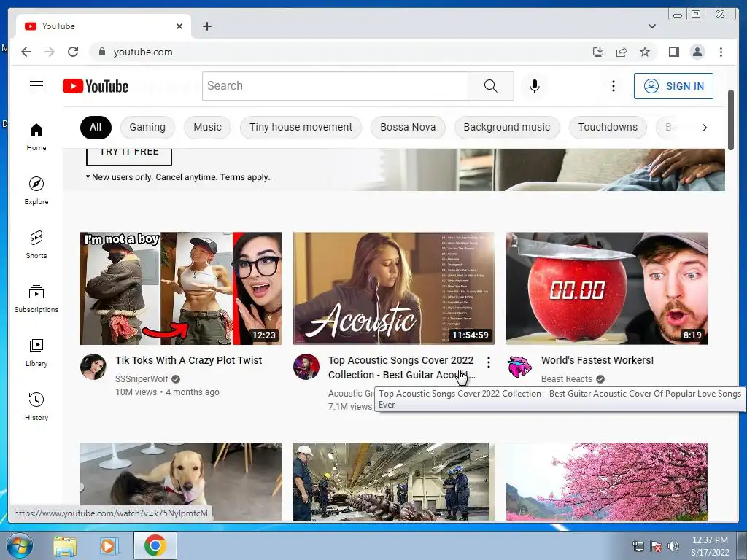Open Library in the sidebar

pos(36,352)
